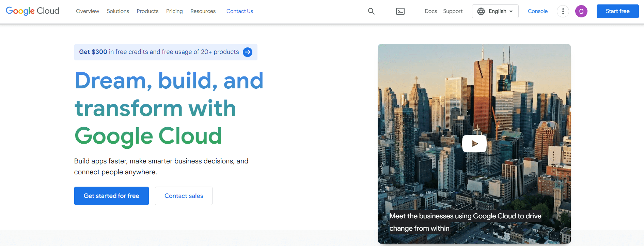Click the Google Cloud logo

pyautogui.click(x=32, y=11)
